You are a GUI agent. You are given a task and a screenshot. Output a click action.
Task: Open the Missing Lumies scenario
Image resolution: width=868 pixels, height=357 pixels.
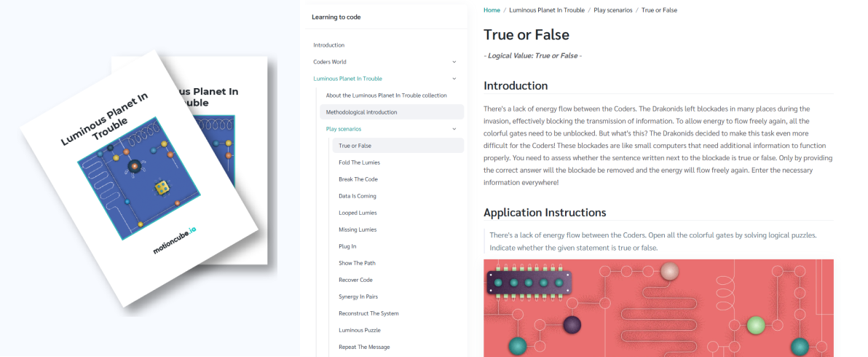[358, 229]
